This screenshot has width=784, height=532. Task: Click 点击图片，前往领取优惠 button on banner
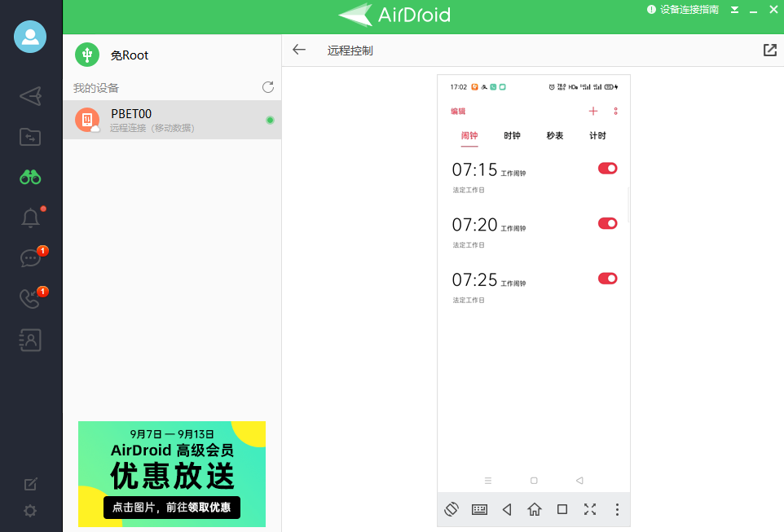pyautogui.click(x=172, y=508)
